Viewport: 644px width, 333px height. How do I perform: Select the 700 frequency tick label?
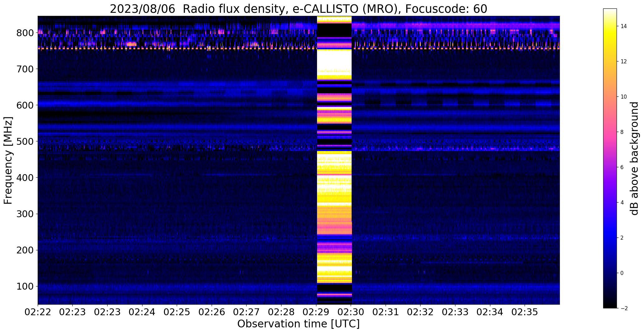point(25,69)
